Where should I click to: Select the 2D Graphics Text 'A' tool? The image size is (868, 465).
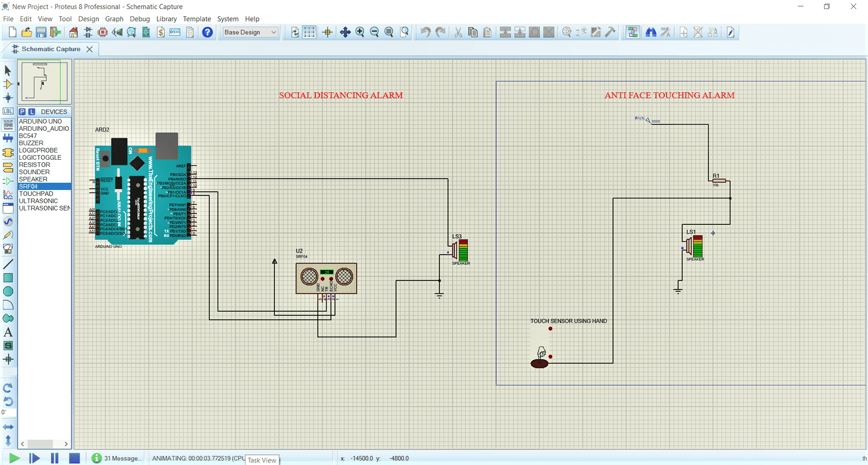[8, 332]
